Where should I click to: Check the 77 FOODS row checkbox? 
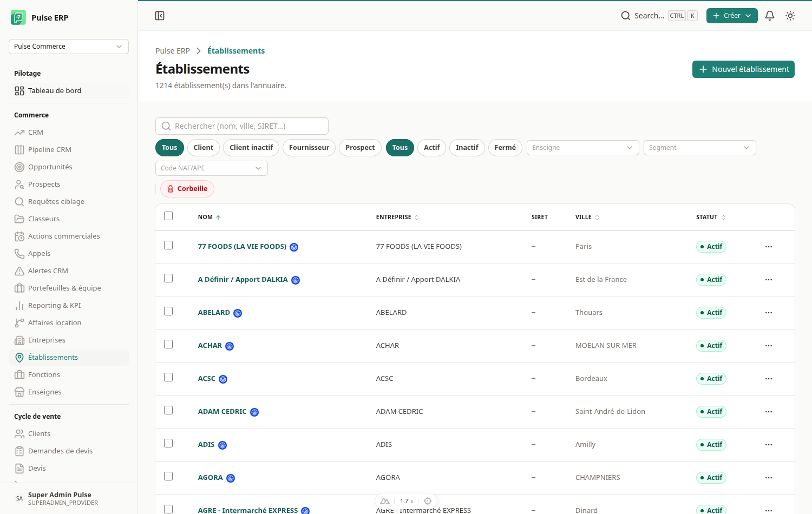(168, 245)
